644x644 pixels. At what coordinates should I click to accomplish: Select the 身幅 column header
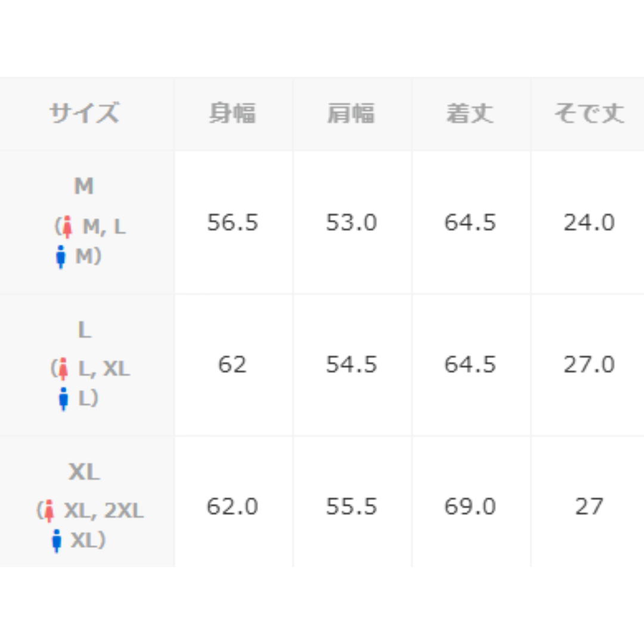(x=233, y=114)
